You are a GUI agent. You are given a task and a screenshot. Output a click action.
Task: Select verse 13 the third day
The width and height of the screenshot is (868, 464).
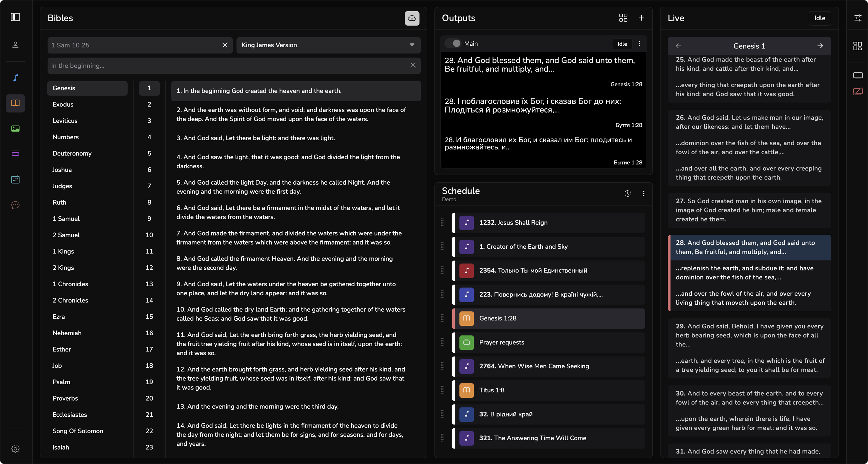point(296,407)
